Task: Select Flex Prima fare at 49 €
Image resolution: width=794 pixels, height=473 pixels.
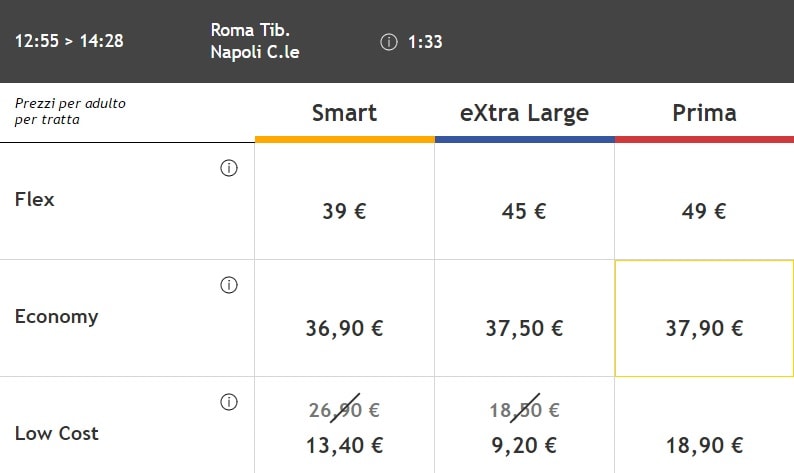Action: click(704, 202)
